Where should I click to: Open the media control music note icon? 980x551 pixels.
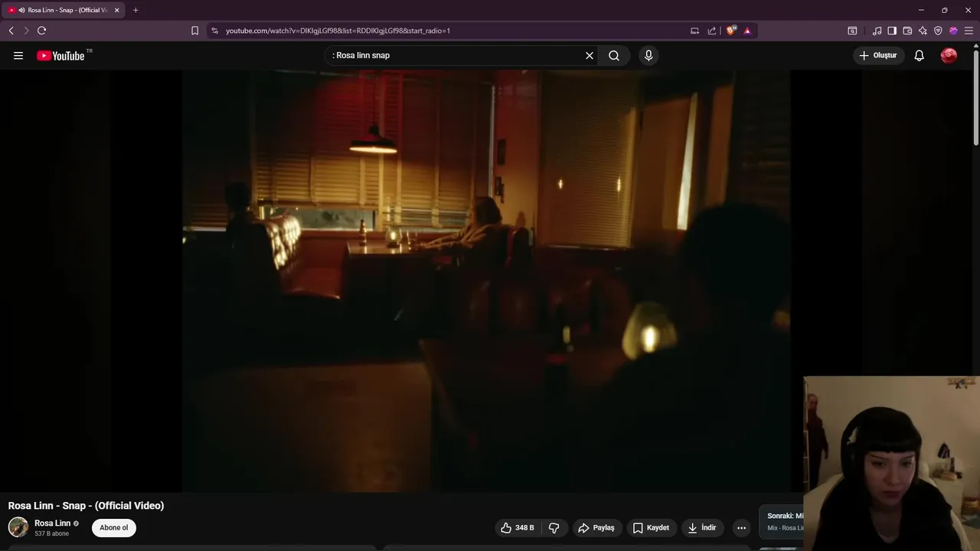[877, 31]
